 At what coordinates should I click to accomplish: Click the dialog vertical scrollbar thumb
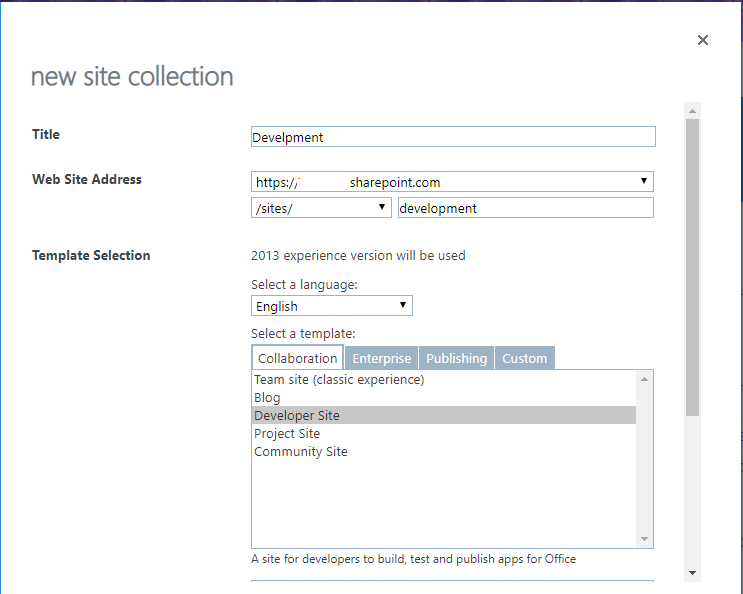point(692,265)
